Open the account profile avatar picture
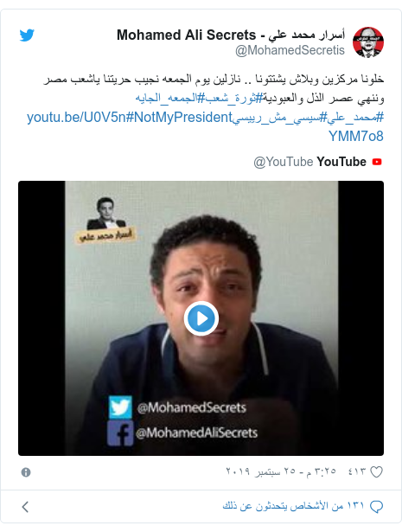This screenshot has height=532, width=402. click(x=368, y=42)
